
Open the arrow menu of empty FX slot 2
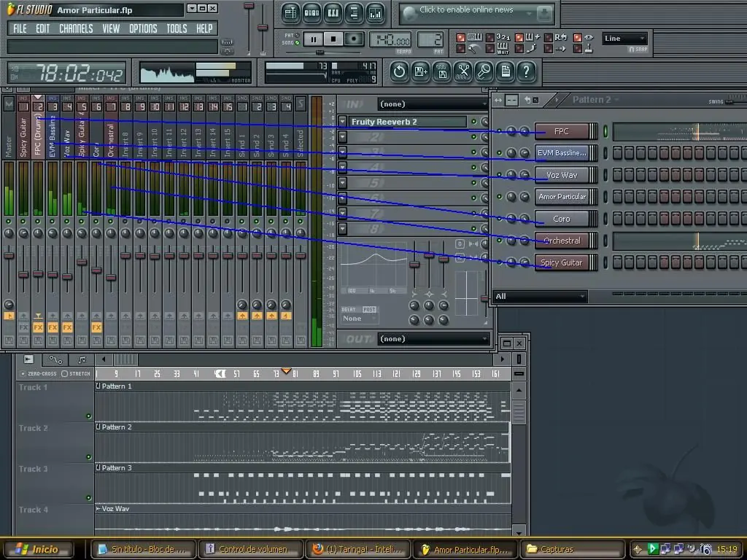click(x=342, y=137)
